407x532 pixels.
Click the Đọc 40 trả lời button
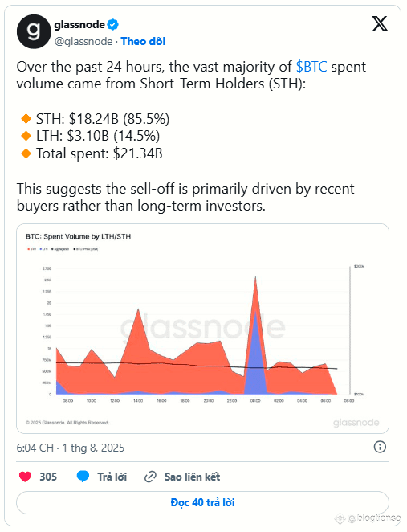point(202,502)
